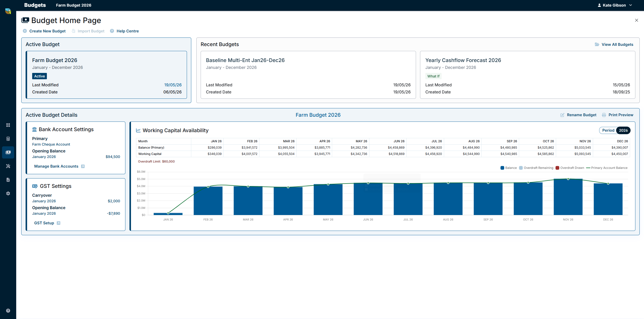The image size is (644, 319).
Task: Click the calculator icon in sidebar
Action: (8, 139)
